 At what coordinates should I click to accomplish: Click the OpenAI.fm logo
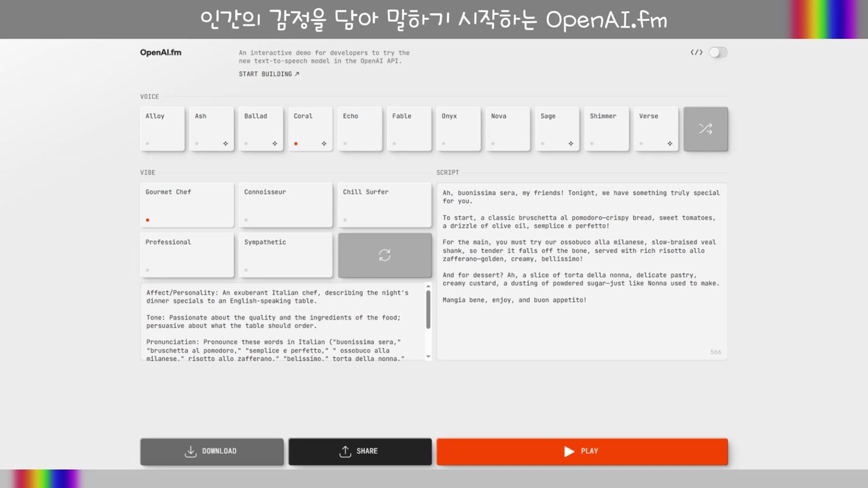tap(161, 53)
